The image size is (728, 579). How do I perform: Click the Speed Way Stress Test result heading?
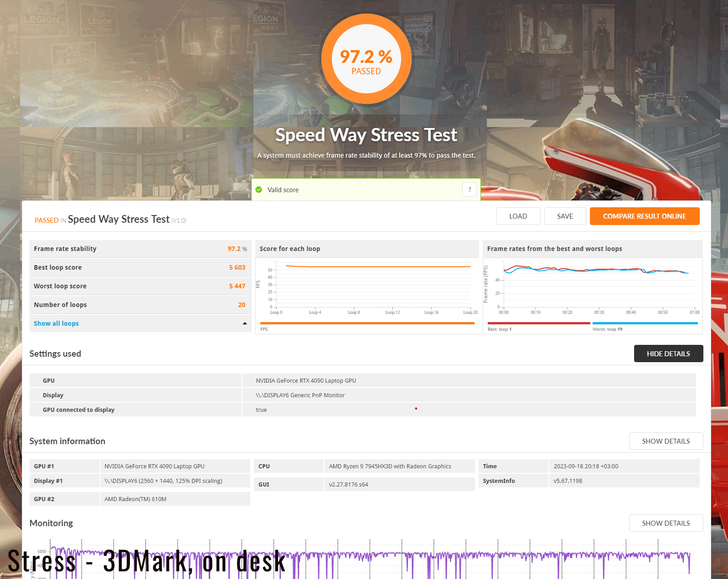[x=119, y=220]
